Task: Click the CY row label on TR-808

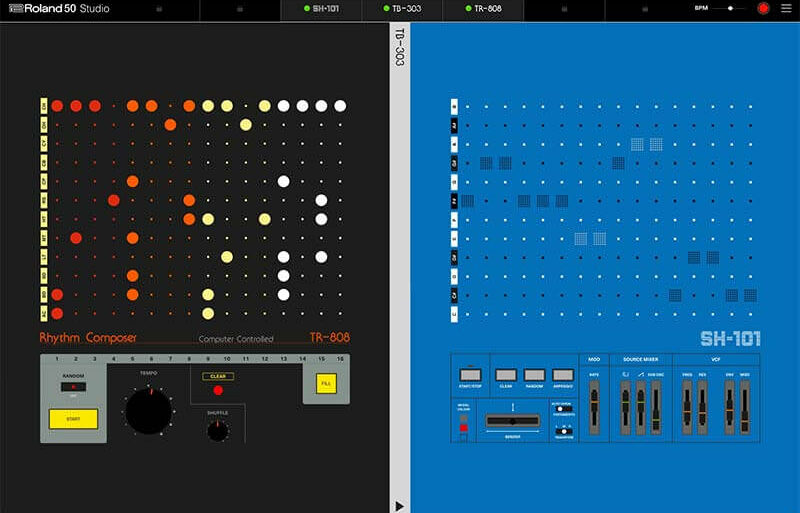Action: (x=44, y=143)
